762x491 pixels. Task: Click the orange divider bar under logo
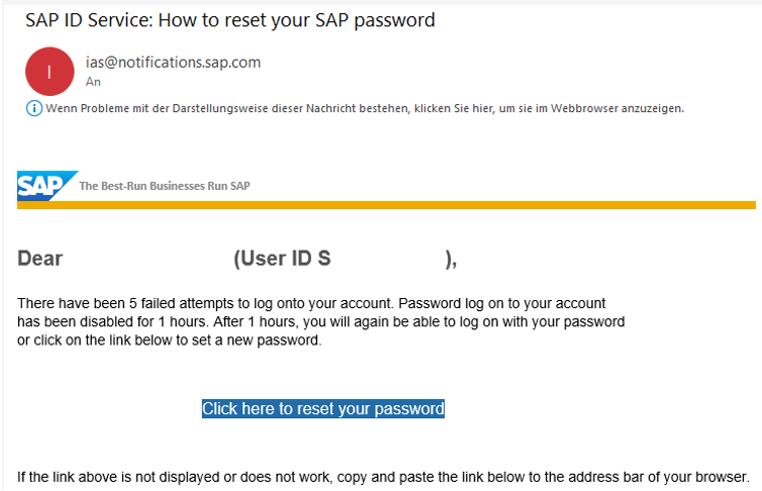point(386,205)
